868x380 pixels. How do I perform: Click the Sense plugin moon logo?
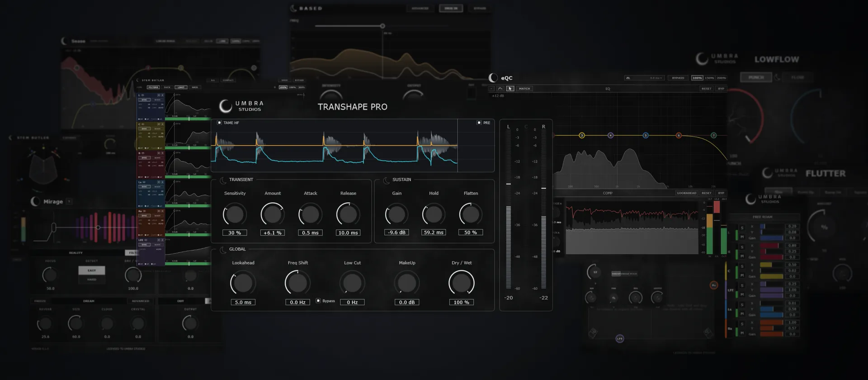click(65, 41)
